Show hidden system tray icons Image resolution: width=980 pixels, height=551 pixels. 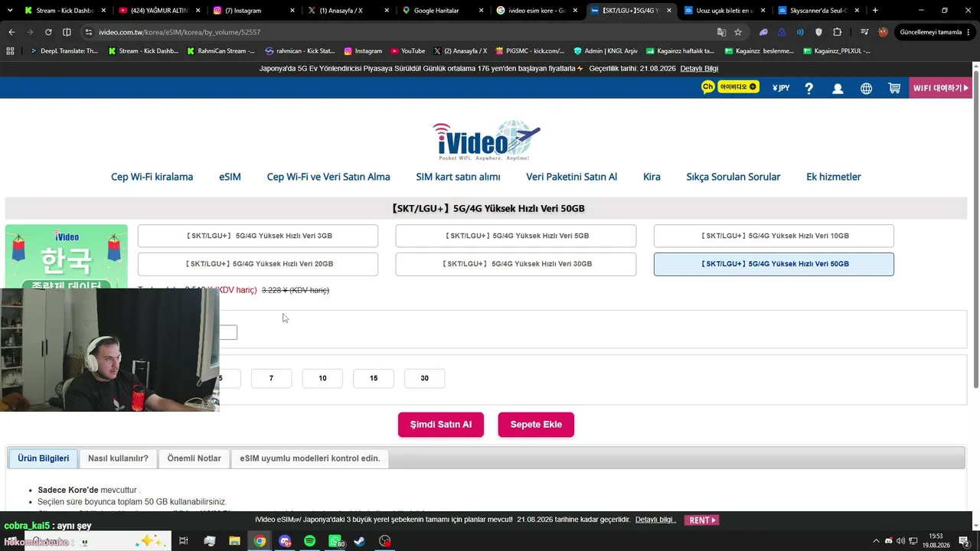point(877,541)
